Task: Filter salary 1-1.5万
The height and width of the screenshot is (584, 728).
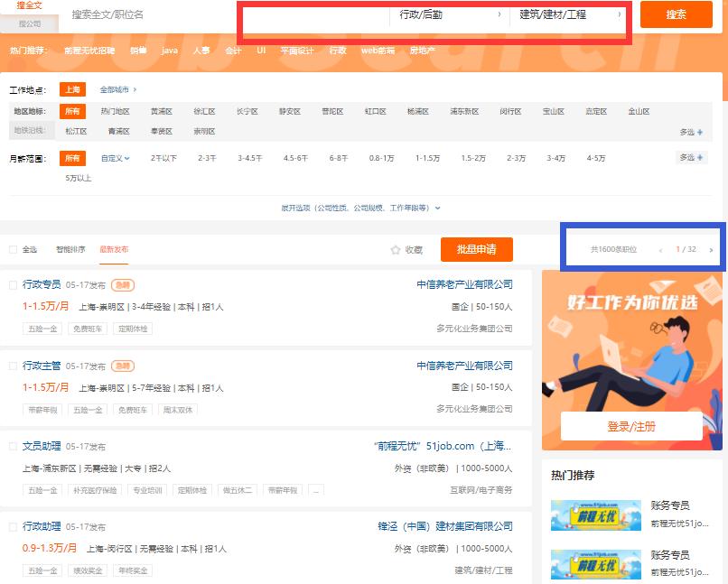Action: tap(427, 158)
